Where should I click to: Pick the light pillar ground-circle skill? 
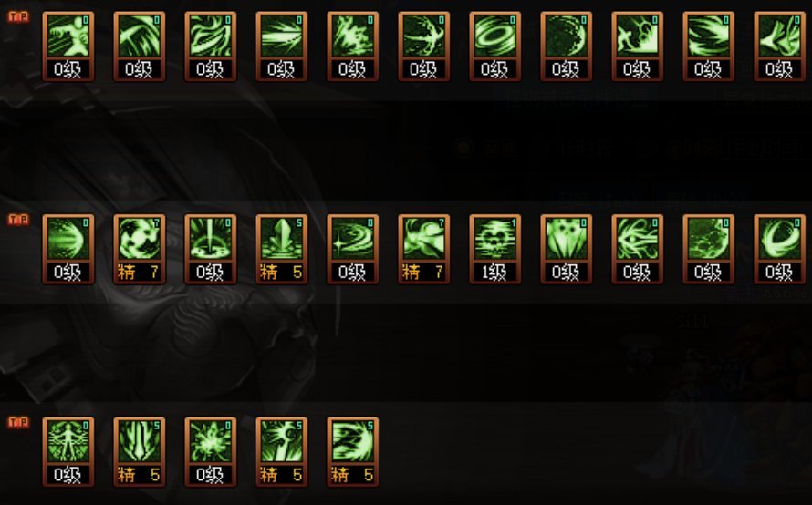211,250
